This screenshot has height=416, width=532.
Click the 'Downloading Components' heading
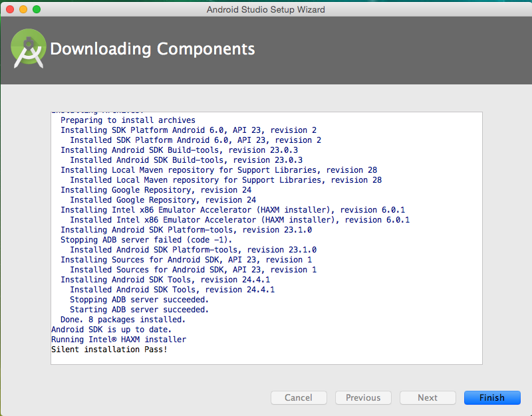(x=152, y=49)
